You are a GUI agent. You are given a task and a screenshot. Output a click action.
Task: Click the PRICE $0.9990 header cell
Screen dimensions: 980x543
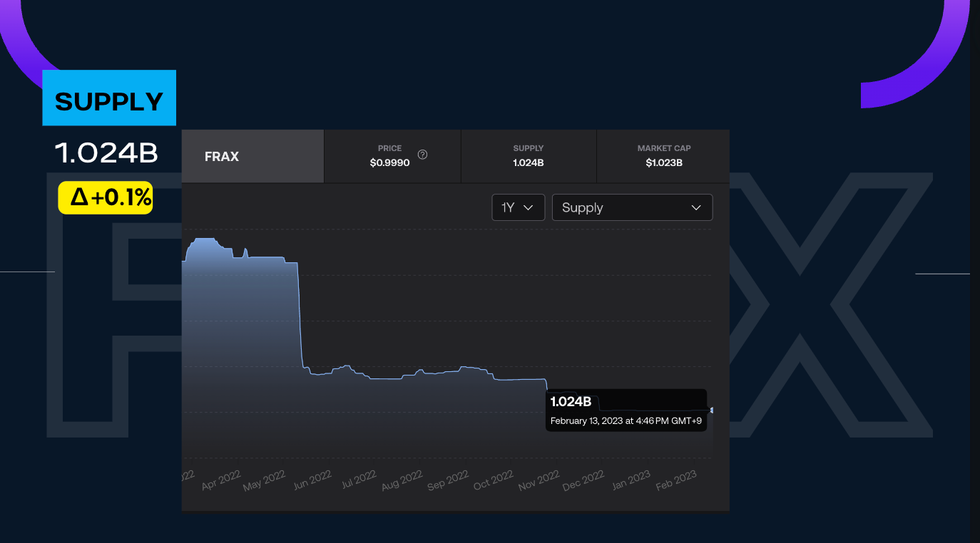[390, 156]
